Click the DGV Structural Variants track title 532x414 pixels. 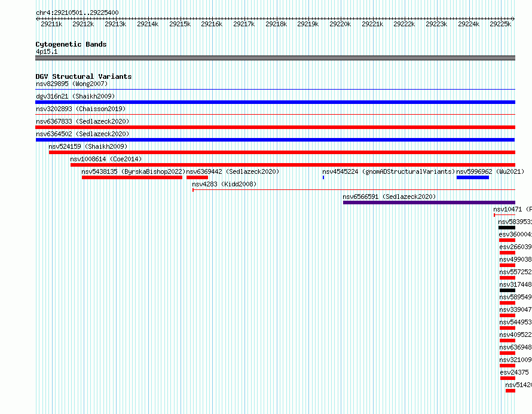84,76
